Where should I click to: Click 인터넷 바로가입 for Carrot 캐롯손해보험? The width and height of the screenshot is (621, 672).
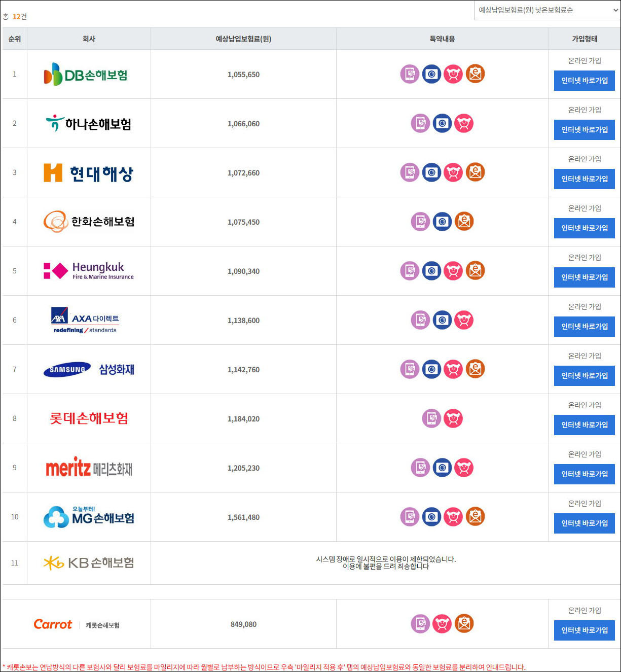pyautogui.click(x=585, y=630)
